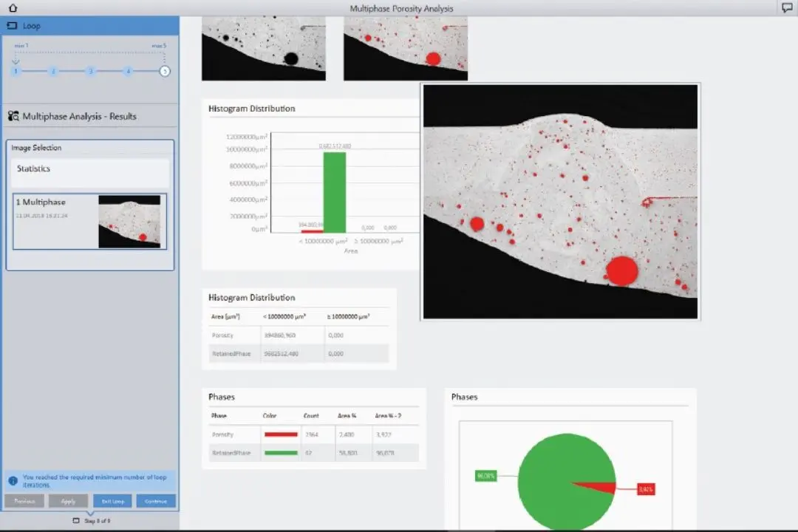Open the comments speech bubble icon
The height and width of the screenshot is (532, 798).
(x=787, y=7)
